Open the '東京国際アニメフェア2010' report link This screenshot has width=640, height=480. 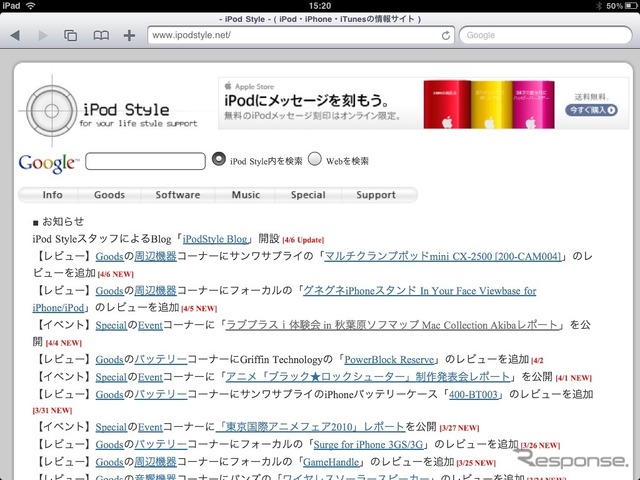pos(310,427)
